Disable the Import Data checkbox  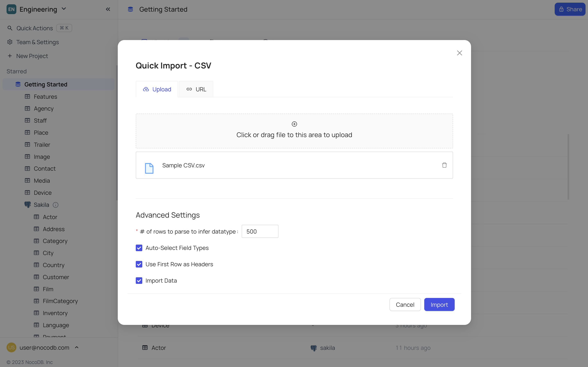click(139, 281)
